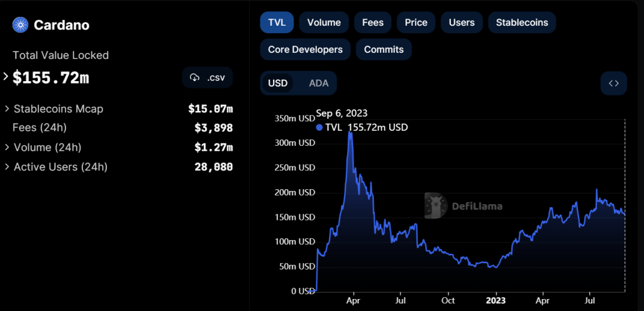Click the 200m USD y-axis label

tap(295, 192)
